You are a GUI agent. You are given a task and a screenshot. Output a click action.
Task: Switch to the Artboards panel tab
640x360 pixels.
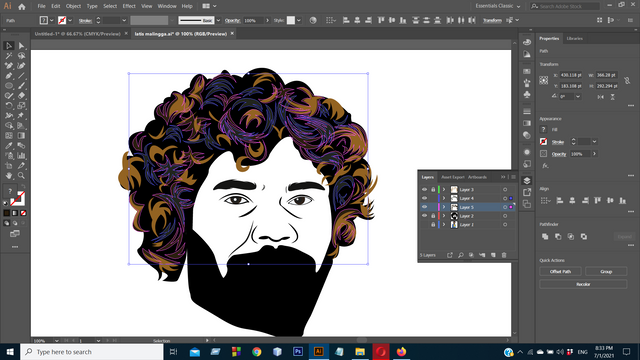pos(477,177)
